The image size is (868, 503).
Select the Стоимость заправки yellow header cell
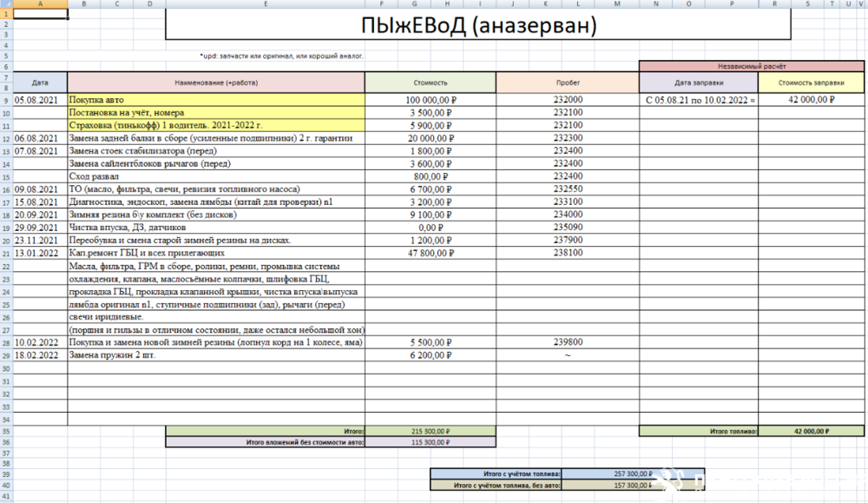811,83
